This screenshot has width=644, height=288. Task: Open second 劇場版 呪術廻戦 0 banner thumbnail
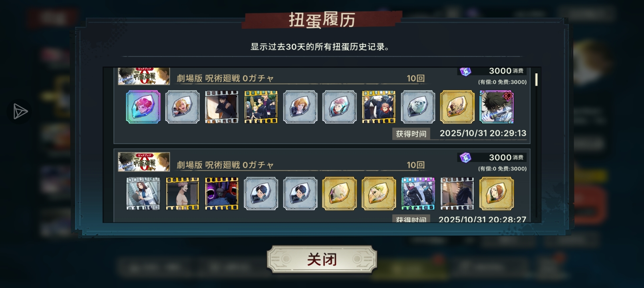point(144,162)
